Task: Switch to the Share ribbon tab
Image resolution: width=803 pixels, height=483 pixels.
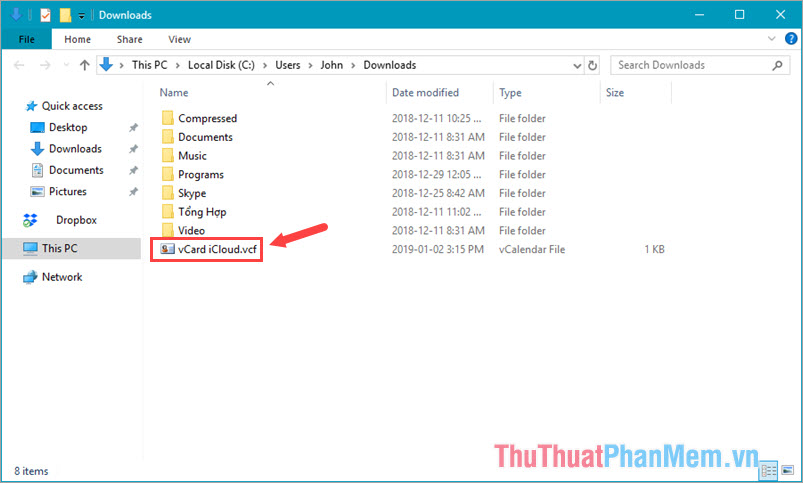Action: [130, 39]
